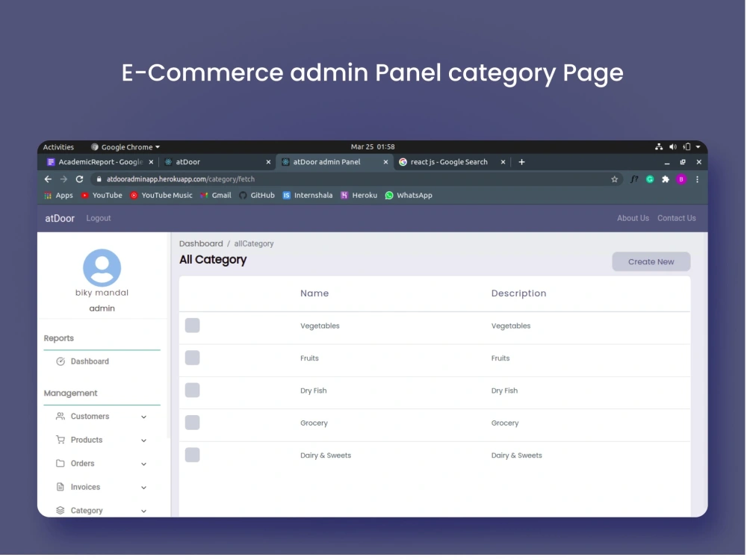Click the Category layers icon
Image resolution: width=747 pixels, height=560 pixels.
click(x=61, y=511)
